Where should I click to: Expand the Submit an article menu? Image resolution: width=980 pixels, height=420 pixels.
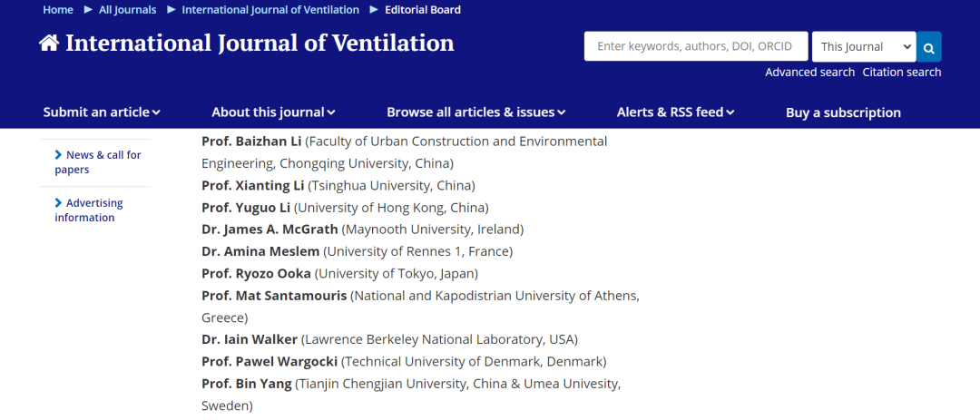click(x=102, y=112)
